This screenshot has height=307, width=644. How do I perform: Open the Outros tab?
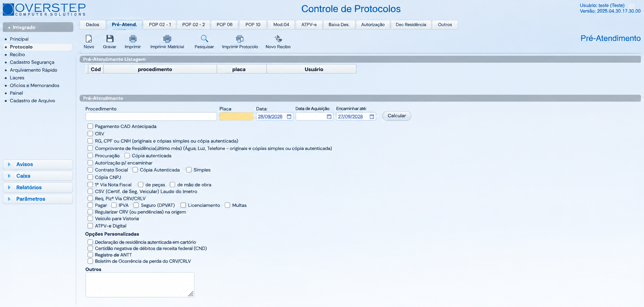(445, 24)
